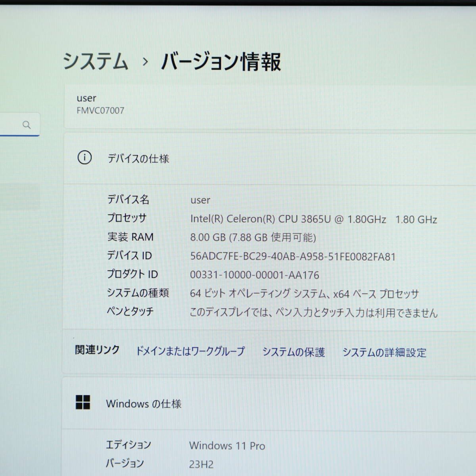476x476 pixels.
Task: Select the version value 23H2
Action: click(x=201, y=464)
